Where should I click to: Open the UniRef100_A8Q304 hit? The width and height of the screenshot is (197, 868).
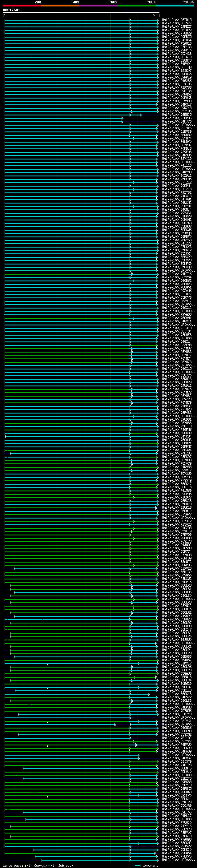pos(177,450)
